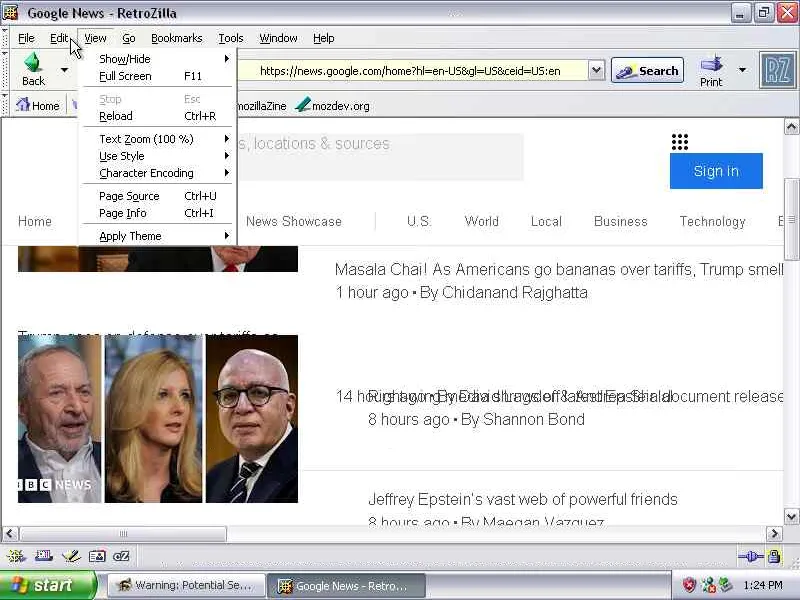Click the blue Sign in button

(x=716, y=171)
